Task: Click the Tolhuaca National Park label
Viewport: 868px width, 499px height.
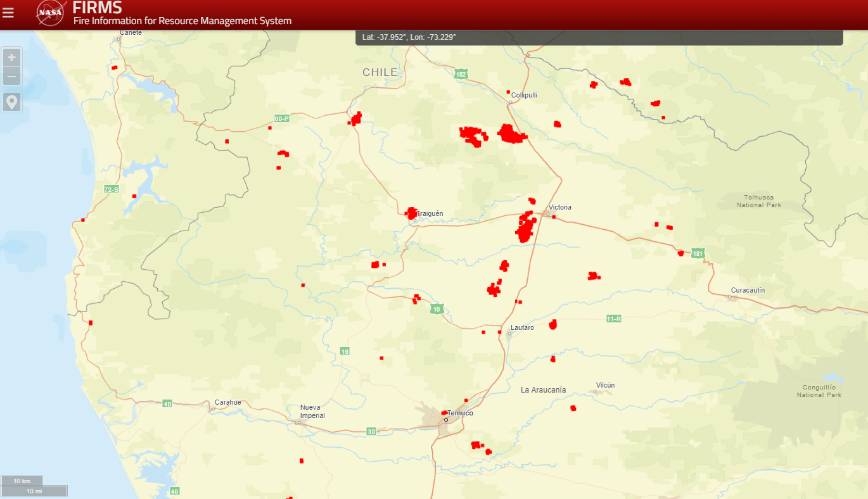Action: pyautogui.click(x=758, y=201)
